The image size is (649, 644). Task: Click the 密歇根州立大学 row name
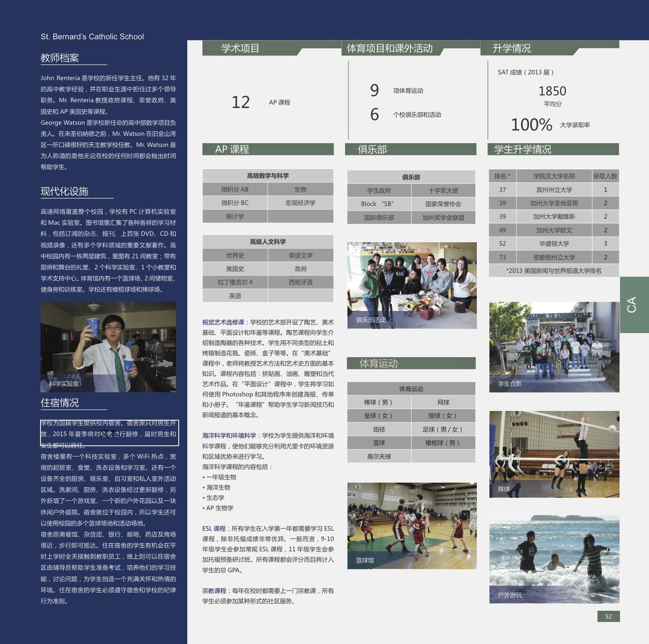click(x=554, y=257)
